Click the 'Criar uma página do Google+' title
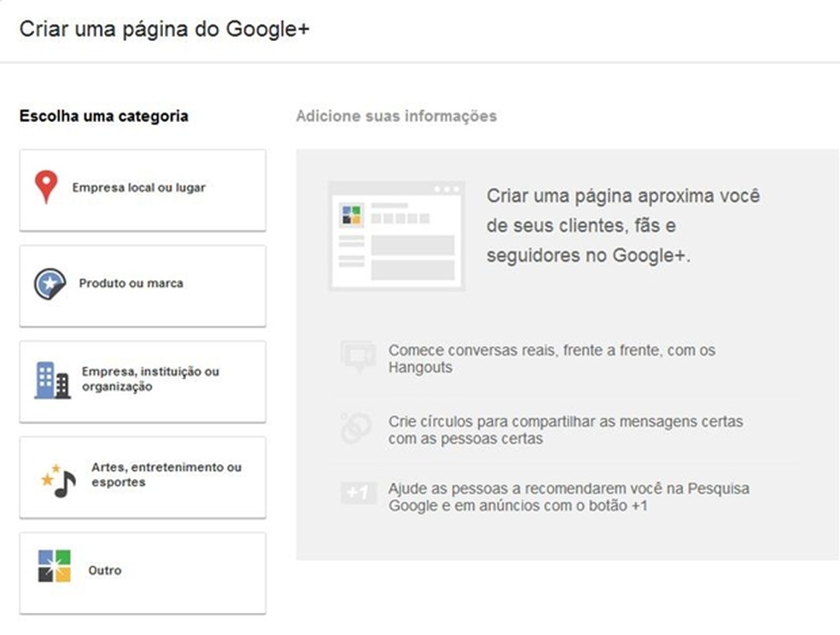 point(165,29)
